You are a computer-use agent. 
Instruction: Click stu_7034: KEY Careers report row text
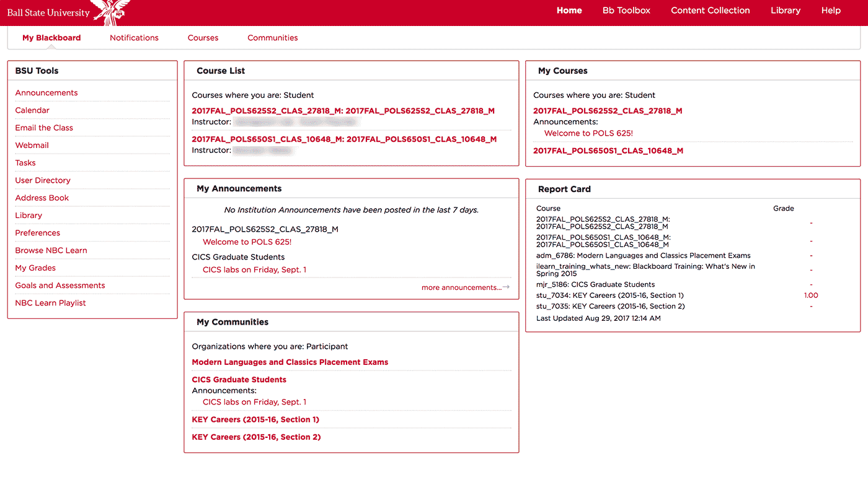pyautogui.click(x=610, y=295)
